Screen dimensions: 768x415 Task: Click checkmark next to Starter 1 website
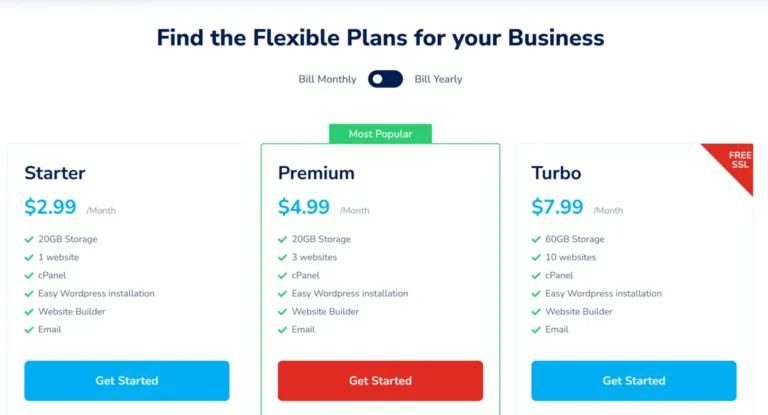pyautogui.click(x=29, y=258)
